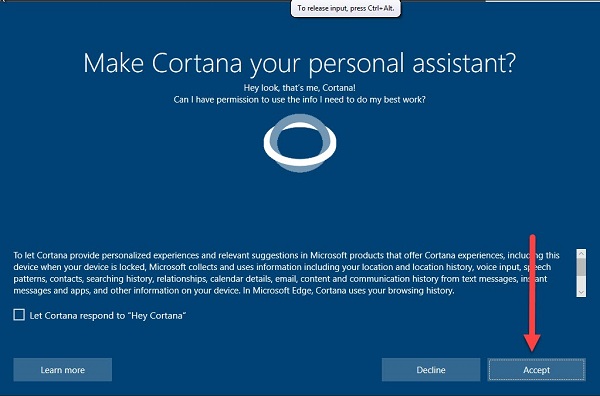
Task: Decline Cortana permissions
Action: coord(431,370)
